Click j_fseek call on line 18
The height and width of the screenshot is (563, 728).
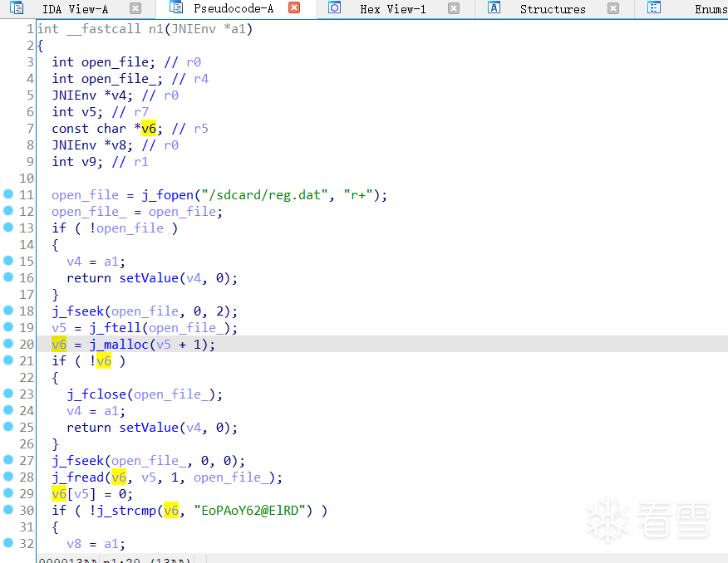pos(78,311)
